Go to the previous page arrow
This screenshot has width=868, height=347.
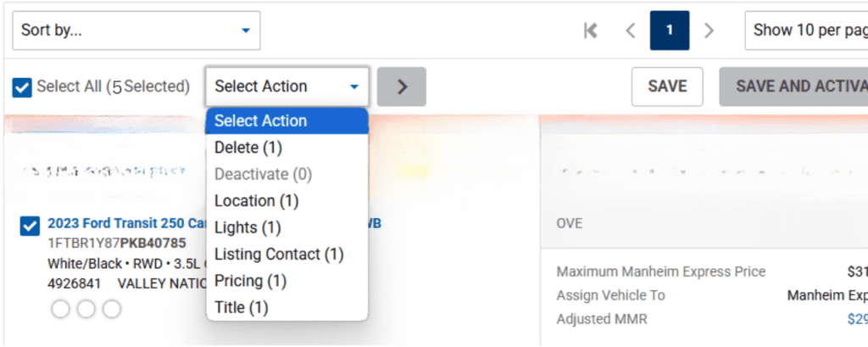tap(630, 31)
